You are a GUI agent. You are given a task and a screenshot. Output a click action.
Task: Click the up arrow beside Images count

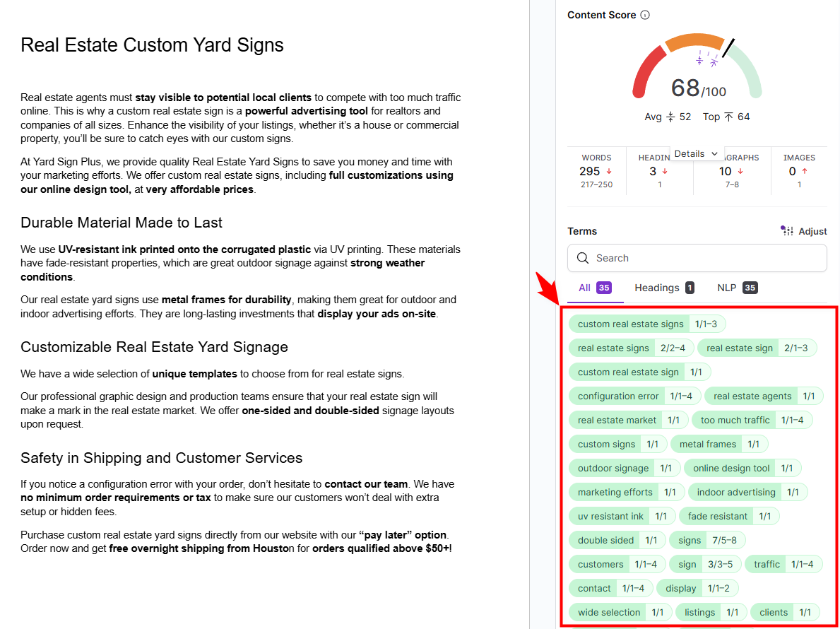tap(805, 172)
